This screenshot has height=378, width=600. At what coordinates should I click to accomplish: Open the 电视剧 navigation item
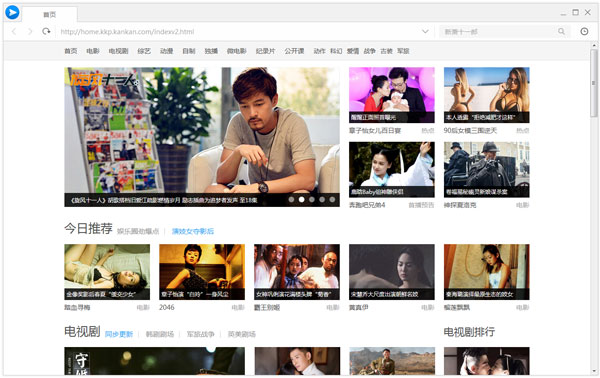click(118, 51)
